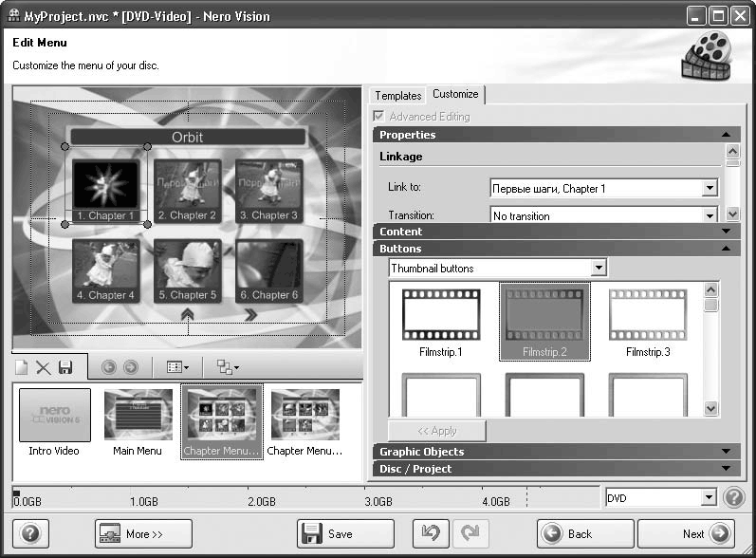Open the Link to dropdown
Viewport: 756px width, 558px height.
point(710,189)
